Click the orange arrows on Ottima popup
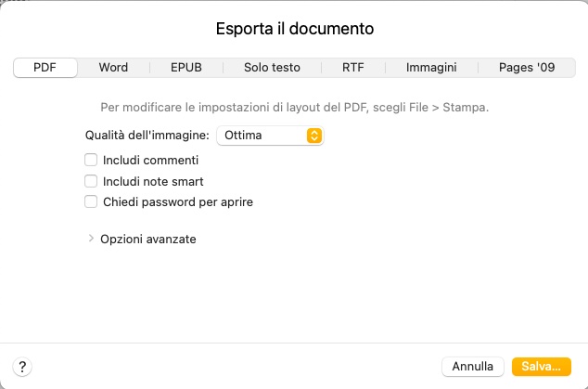 (x=314, y=136)
